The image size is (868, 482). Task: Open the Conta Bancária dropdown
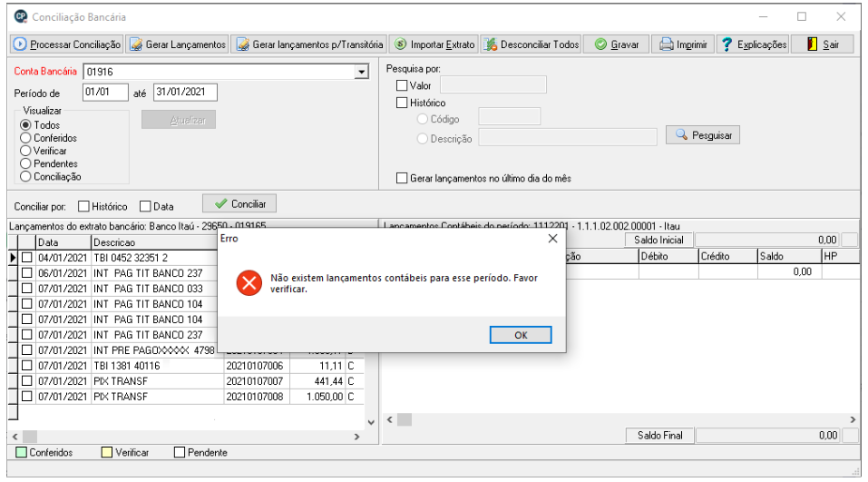pos(362,72)
